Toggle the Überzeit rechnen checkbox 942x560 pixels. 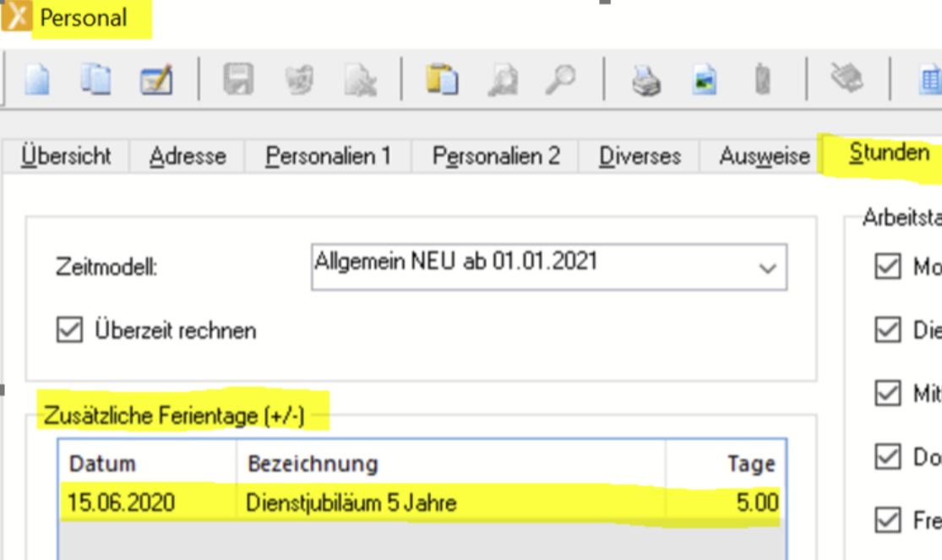click(68, 329)
